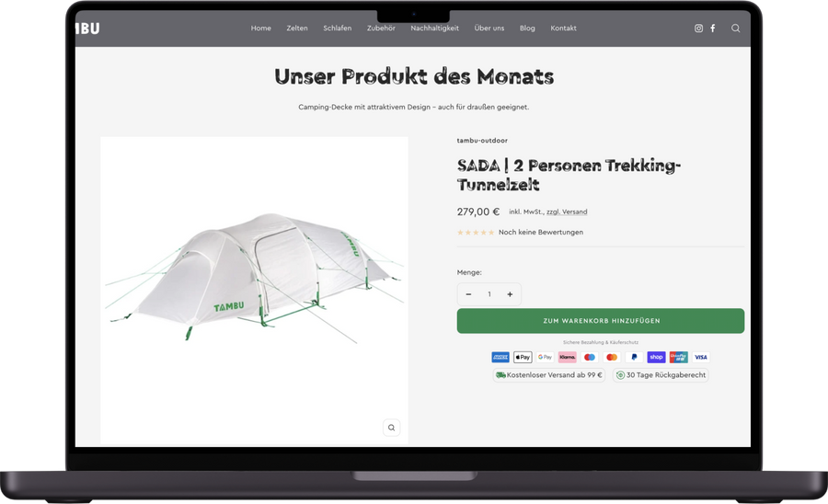Click the quantity input field
Viewport: 828px width, 504px height.
489,294
